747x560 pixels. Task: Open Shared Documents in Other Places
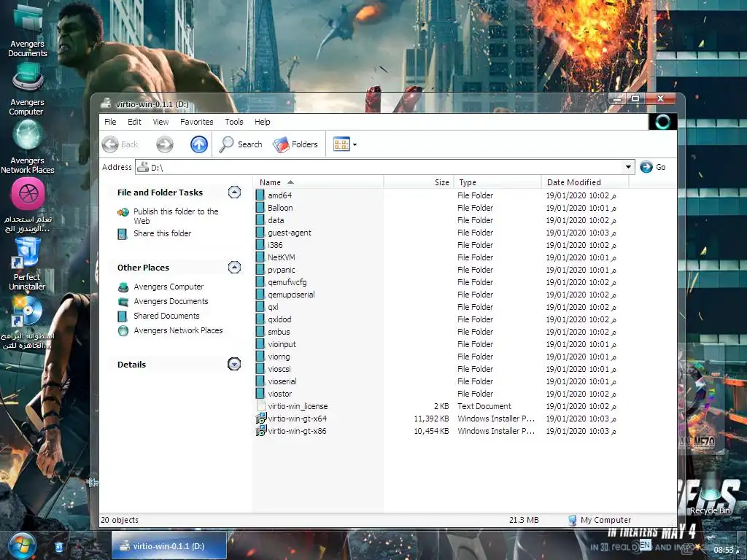(166, 316)
